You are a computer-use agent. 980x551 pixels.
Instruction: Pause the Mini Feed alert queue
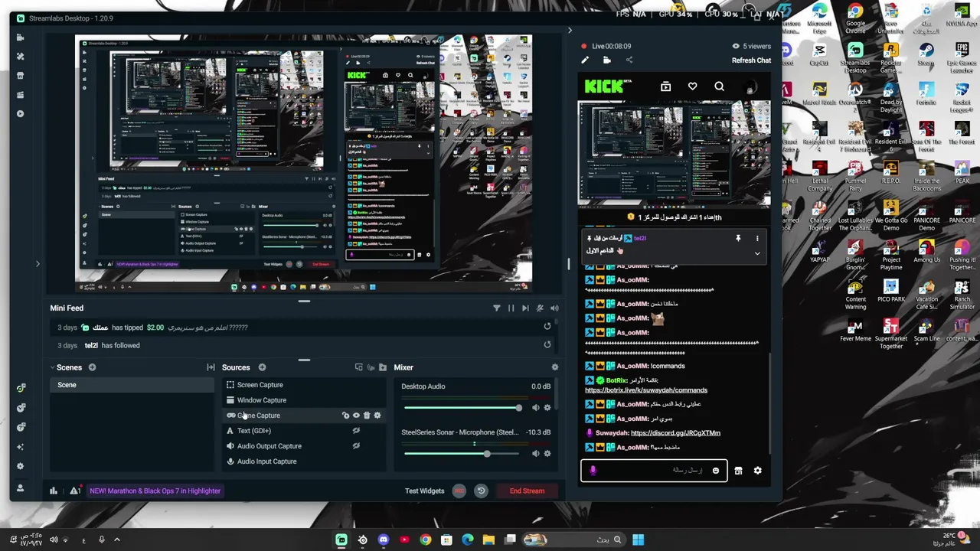pyautogui.click(x=511, y=308)
